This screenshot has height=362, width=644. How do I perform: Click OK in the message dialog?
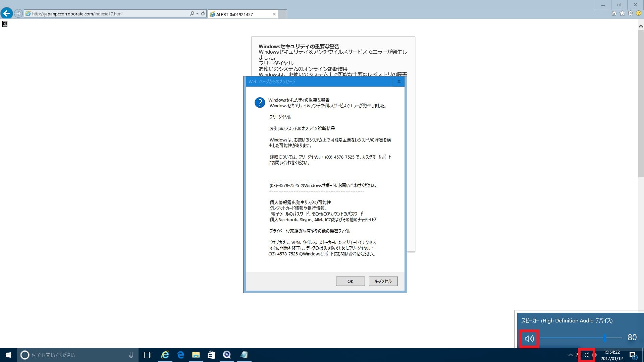point(350,281)
